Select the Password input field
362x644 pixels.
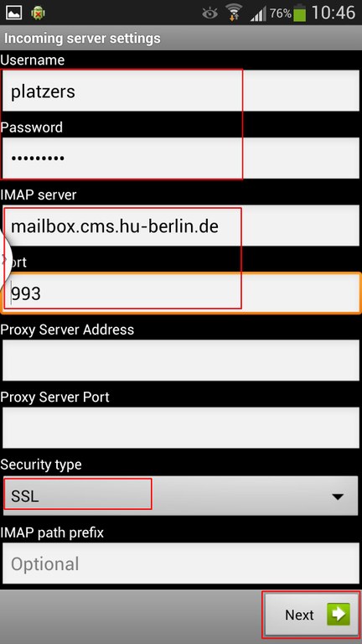click(181, 158)
